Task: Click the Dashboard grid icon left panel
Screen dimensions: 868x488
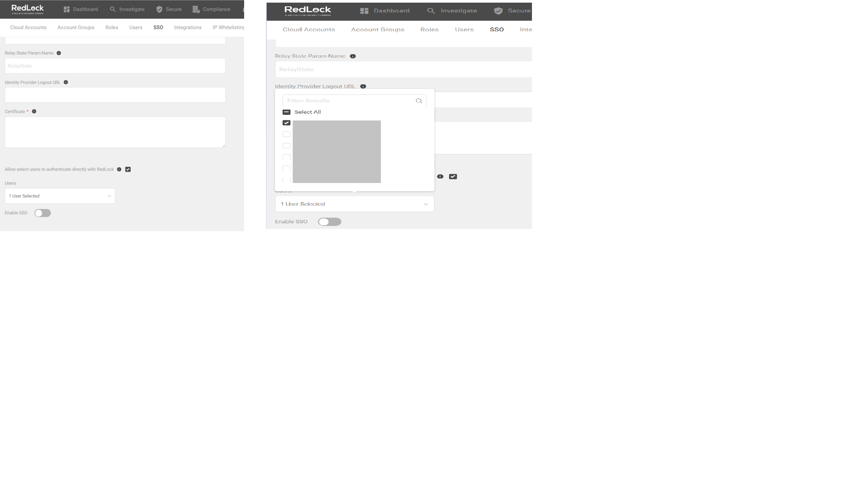Action: click(66, 9)
